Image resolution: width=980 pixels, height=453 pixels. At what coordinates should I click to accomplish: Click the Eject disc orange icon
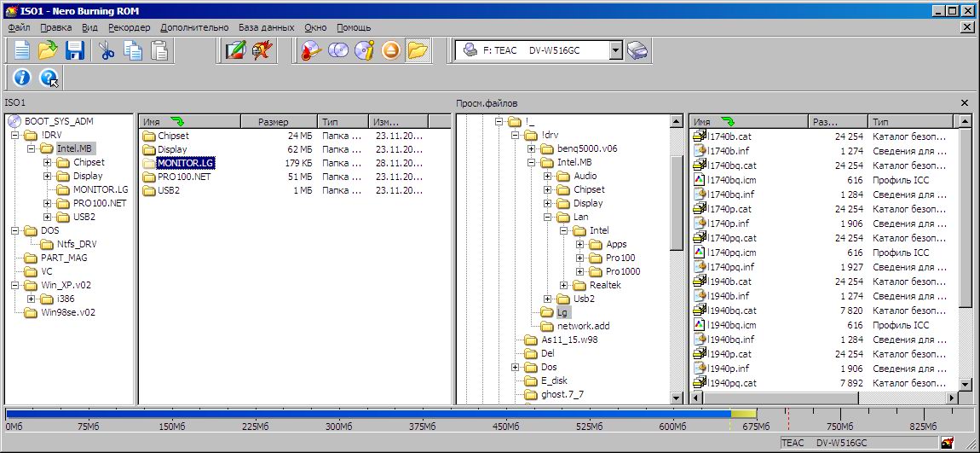390,50
